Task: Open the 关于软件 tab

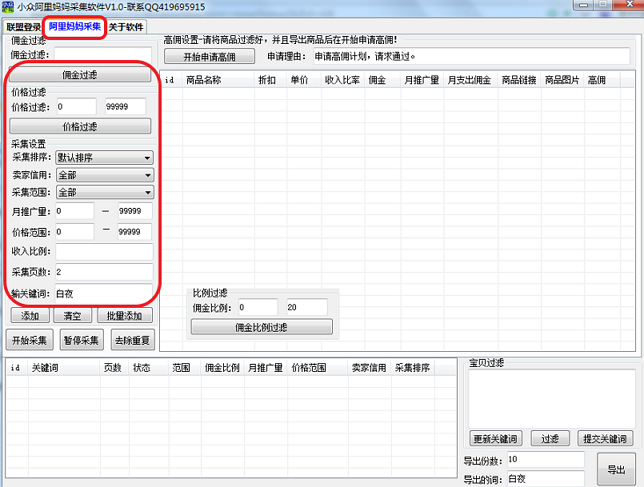Action: [x=126, y=27]
